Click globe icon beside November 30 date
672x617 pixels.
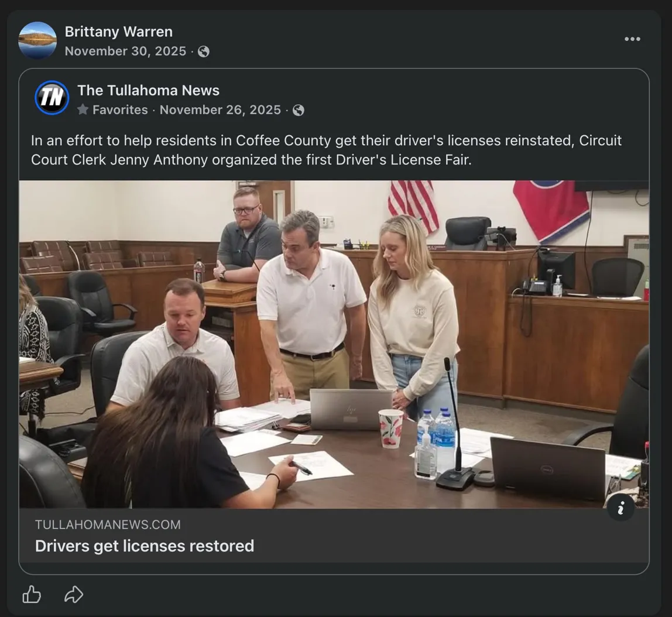coord(204,52)
